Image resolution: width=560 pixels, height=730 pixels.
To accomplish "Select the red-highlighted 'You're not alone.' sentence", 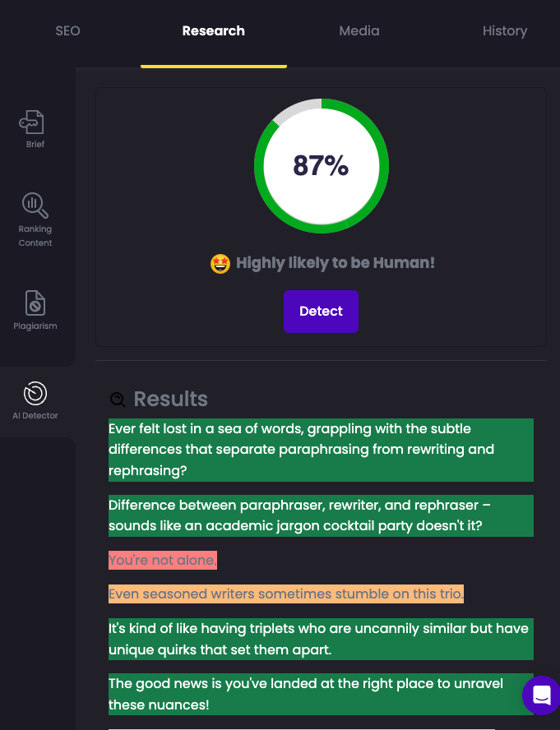I will point(162,559).
